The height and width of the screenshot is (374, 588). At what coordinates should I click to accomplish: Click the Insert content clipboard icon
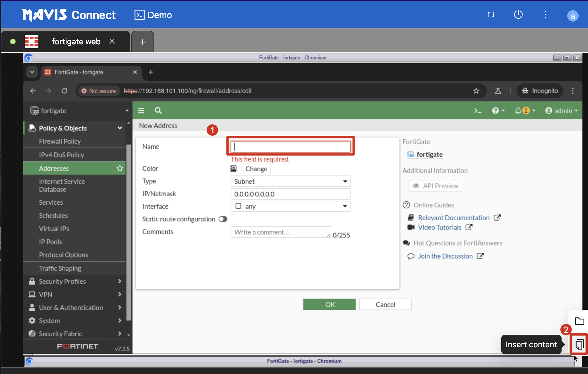(x=579, y=344)
